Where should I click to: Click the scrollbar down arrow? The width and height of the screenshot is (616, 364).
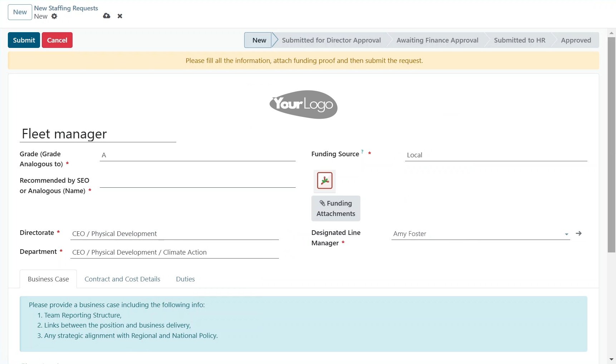coord(611,359)
